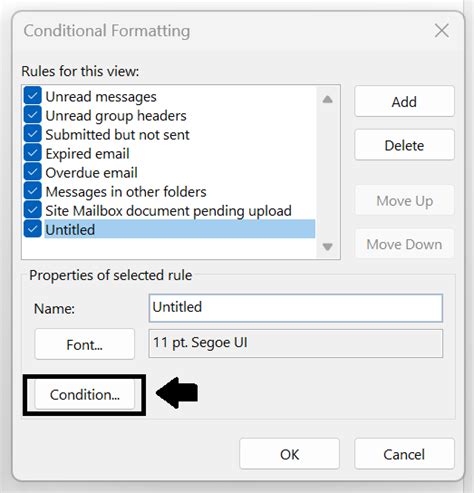Toggle Submitted but not sent checkbox
The width and height of the screenshot is (474, 493).
(33, 134)
